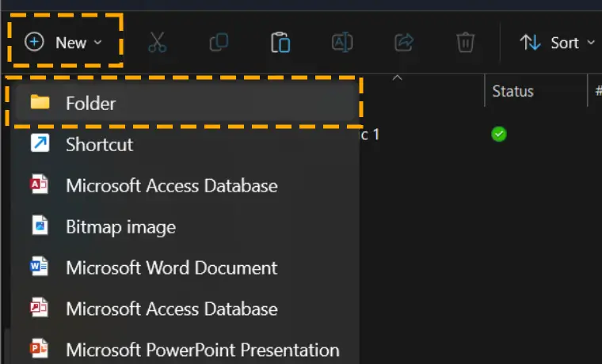Click the Copy icon in toolbar
Viewport: 602px width, 364px height.
pos(219,42)
